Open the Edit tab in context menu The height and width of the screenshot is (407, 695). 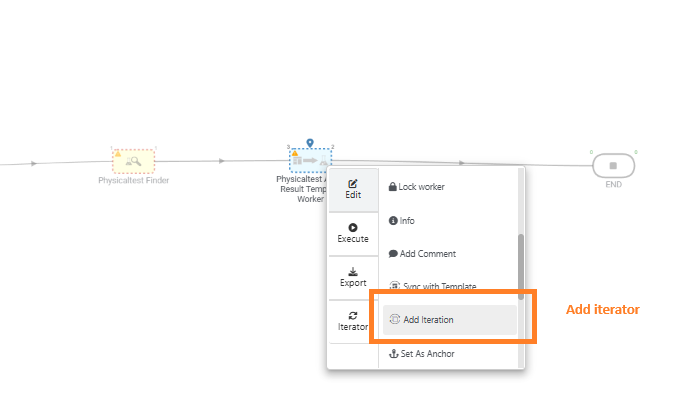(353, 190)
